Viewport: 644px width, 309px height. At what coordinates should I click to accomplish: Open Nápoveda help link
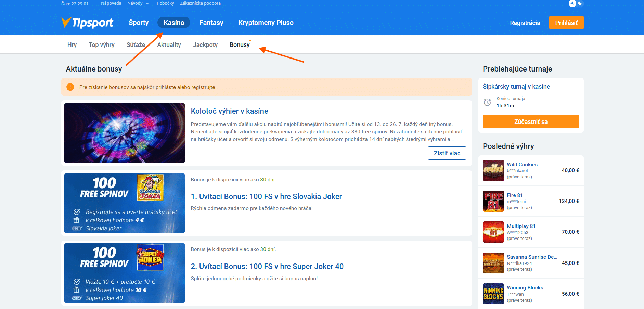[x=111, y=3]
